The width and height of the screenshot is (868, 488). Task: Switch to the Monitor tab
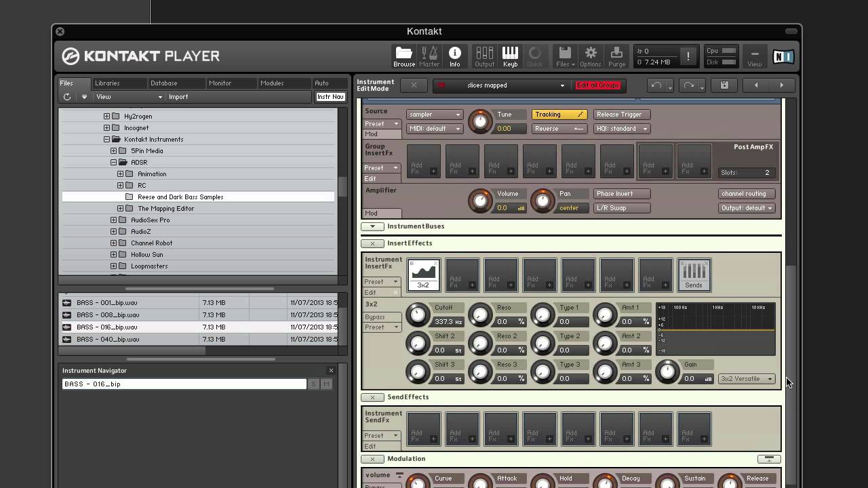coord(231,83)
